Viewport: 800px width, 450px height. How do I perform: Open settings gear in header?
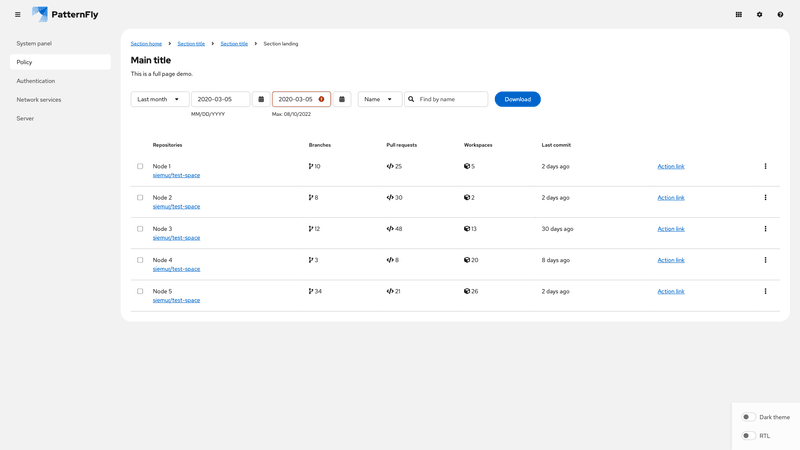(x=759, y=15)
